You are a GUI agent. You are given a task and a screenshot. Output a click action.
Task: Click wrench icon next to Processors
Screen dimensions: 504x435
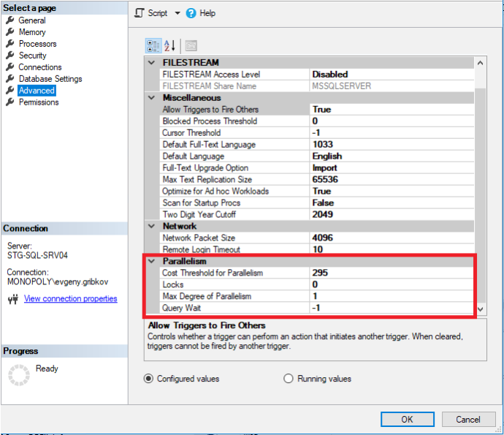point(10,43)
